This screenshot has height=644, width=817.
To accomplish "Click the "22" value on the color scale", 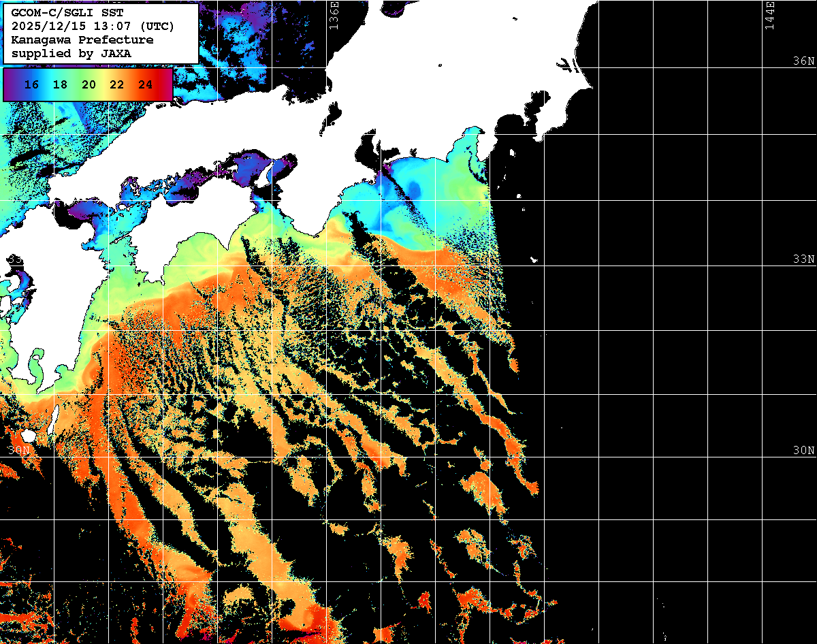I will click(x=116, y=85).
